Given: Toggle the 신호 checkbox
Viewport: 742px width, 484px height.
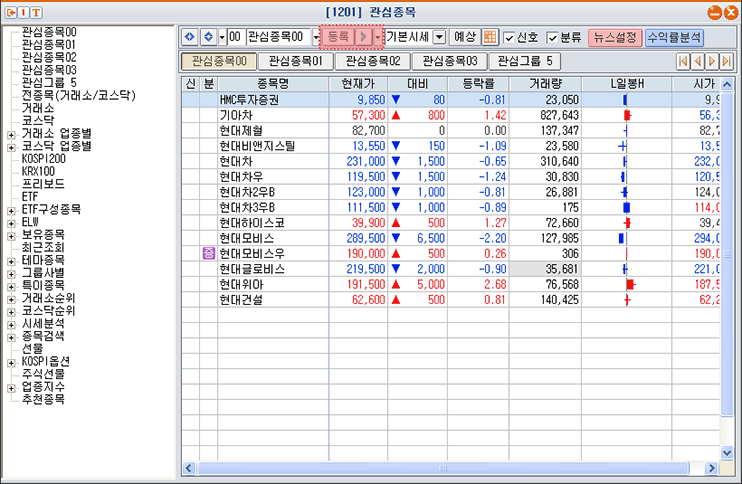Looking at the screenshot, I should click(x=509, y=37).
